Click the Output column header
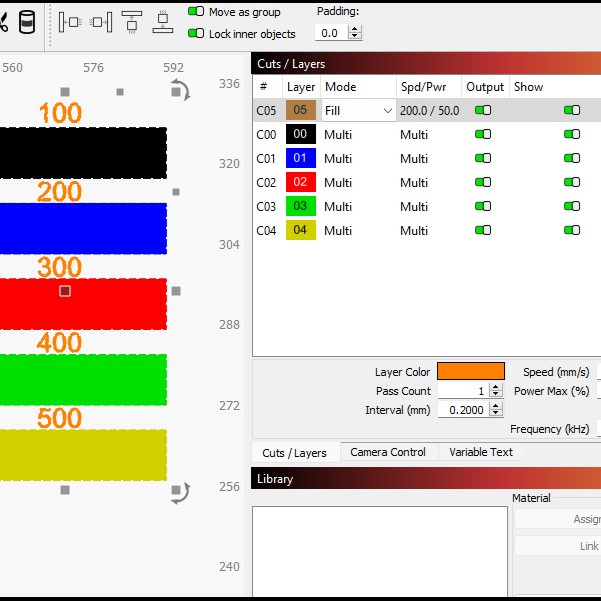Viewport: 601px width, 601px height. tap(485, 87)
